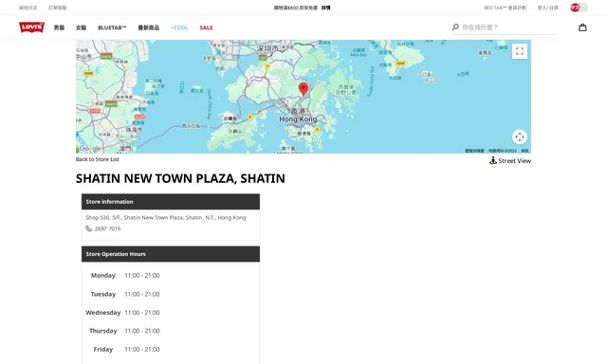Click 詳情 link in promo banner

[325, 8]
